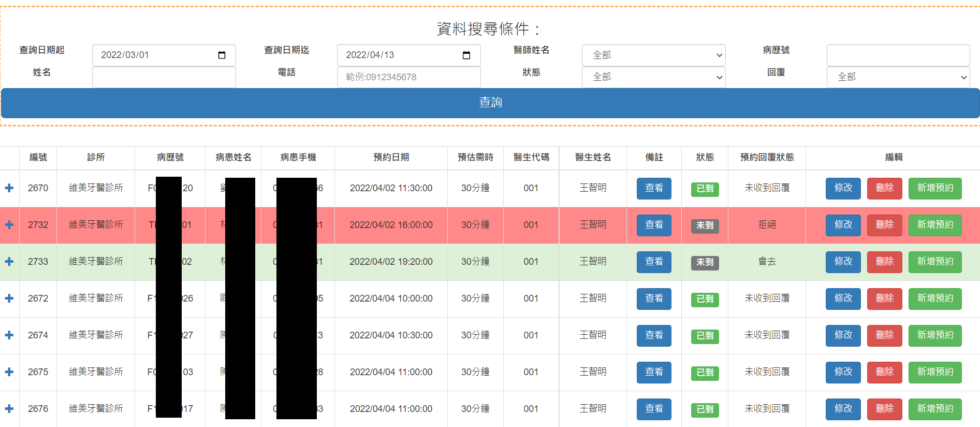Viewport: 980px width, 427px height.
Task: Select the start date field 2022/03/01
Action: (x=164, y=55)
